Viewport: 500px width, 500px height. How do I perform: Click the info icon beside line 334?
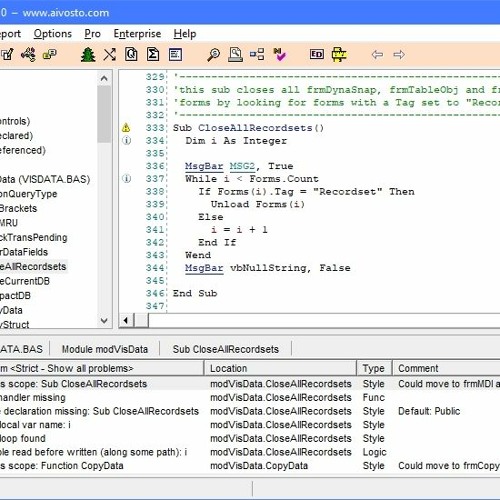coord(127,140)
